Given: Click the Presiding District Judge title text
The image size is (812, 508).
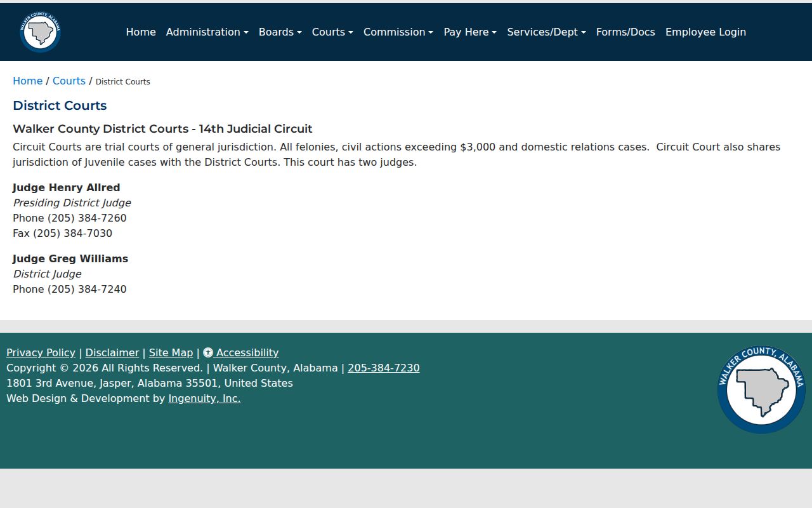Looking at the screenshot, I should 72,203.
